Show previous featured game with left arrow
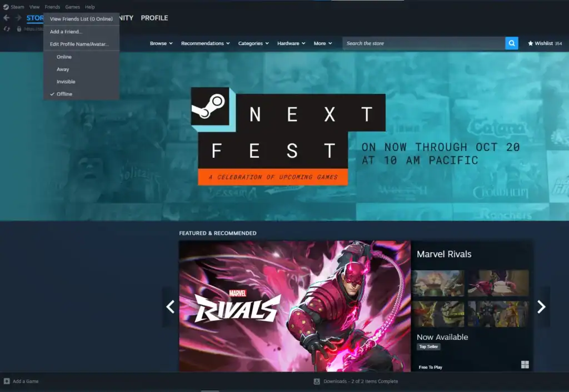This screenshot has width=569, height=392. coord(171,306)
